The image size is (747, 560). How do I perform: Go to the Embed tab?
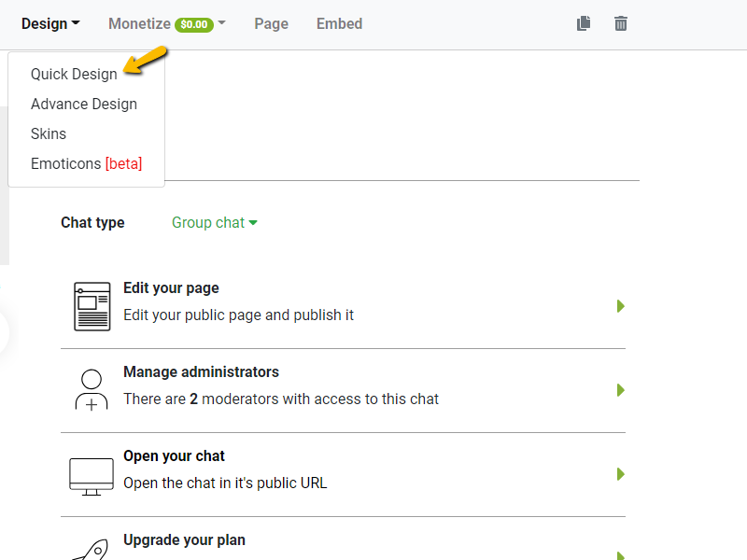click(339, 24)
